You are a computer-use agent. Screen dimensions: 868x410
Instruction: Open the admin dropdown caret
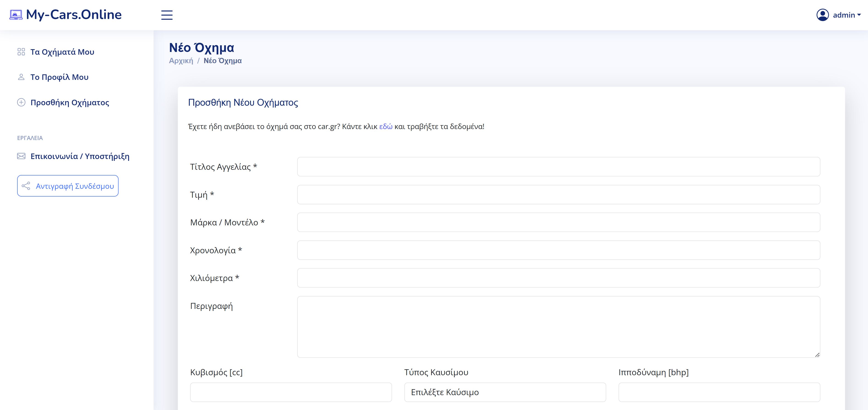point(859,15)
